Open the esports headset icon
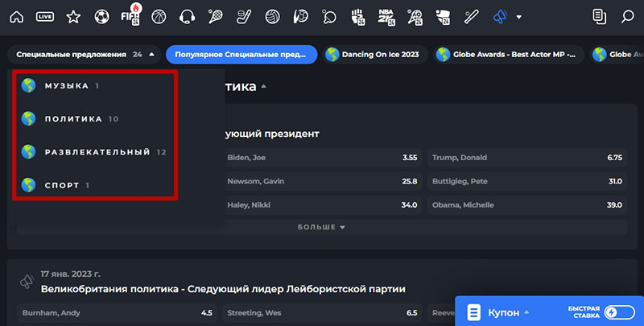 click(x=187, y=17)
